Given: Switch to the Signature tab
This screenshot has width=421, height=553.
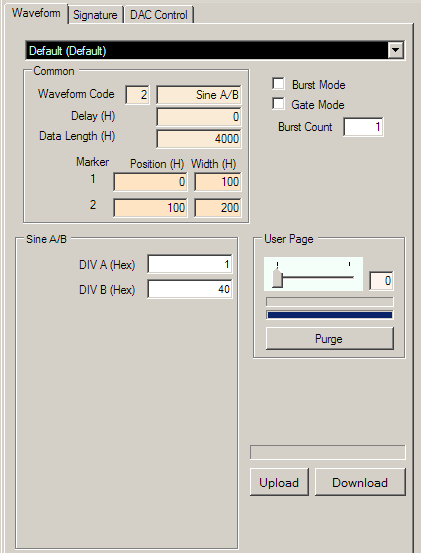Looking at the screenshot, I should click(95, 15).
